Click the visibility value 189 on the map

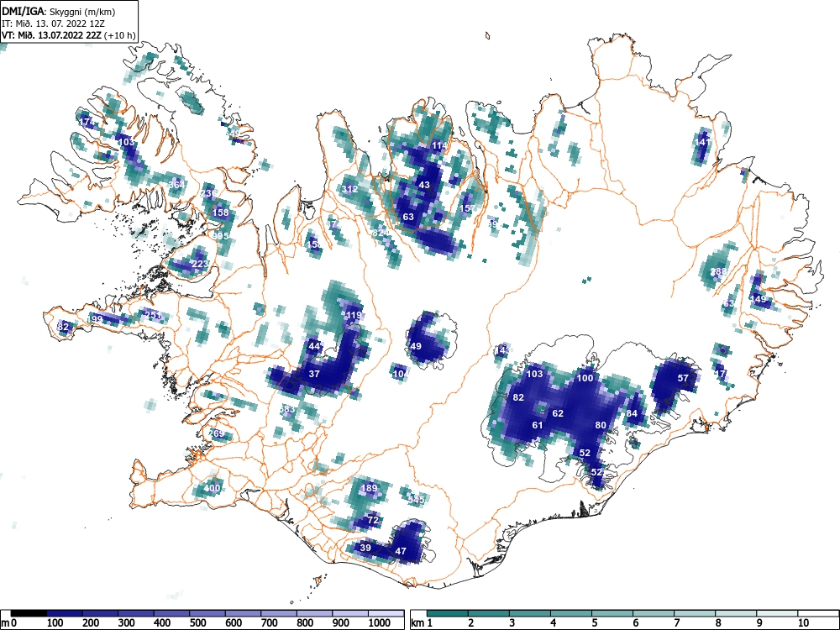tap(369, 488)
